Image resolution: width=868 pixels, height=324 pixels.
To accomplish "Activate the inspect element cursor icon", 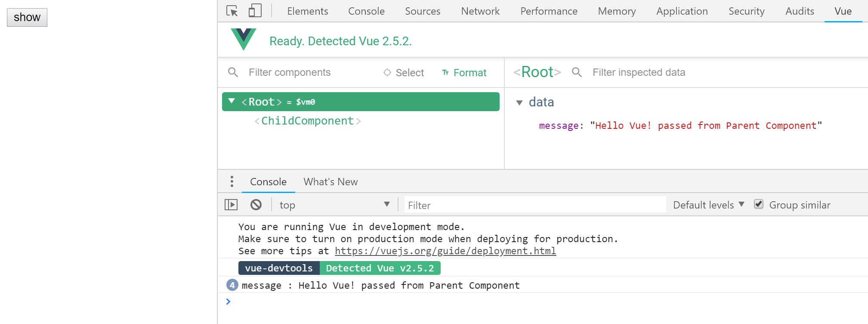I will tap(232, 11).
